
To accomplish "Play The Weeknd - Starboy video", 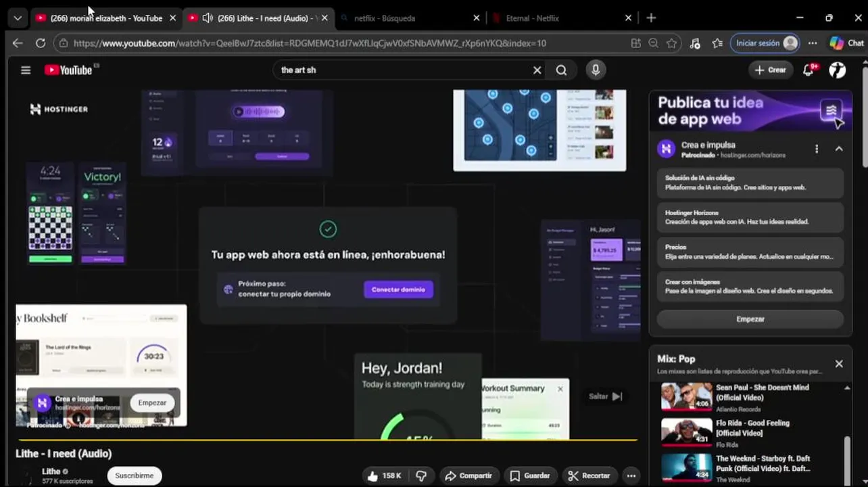I will (x=750, y=468).
